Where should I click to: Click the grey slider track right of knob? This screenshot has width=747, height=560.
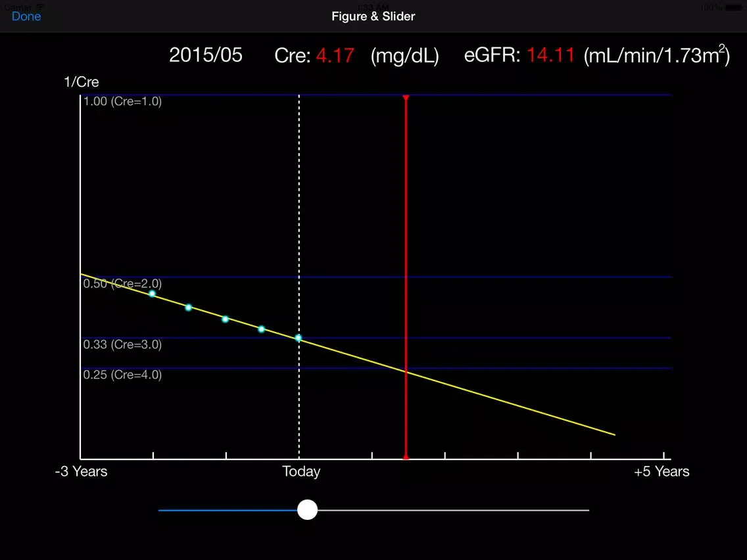453,510
